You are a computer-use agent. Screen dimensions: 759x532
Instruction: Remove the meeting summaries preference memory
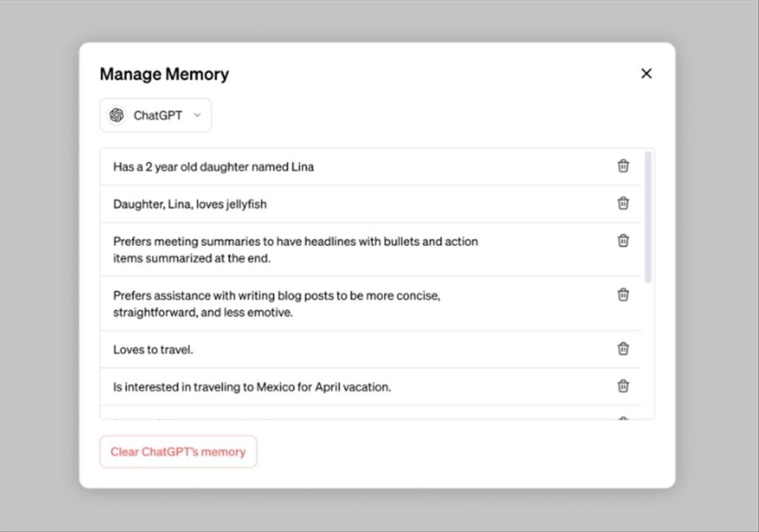(623, 241)
